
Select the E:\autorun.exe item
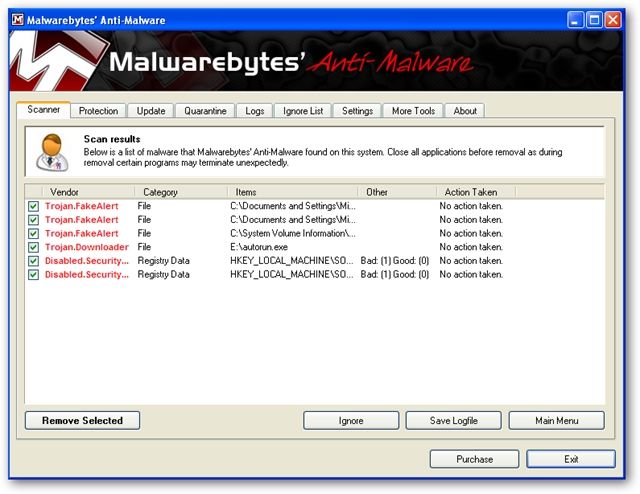[x=259, y=247]
